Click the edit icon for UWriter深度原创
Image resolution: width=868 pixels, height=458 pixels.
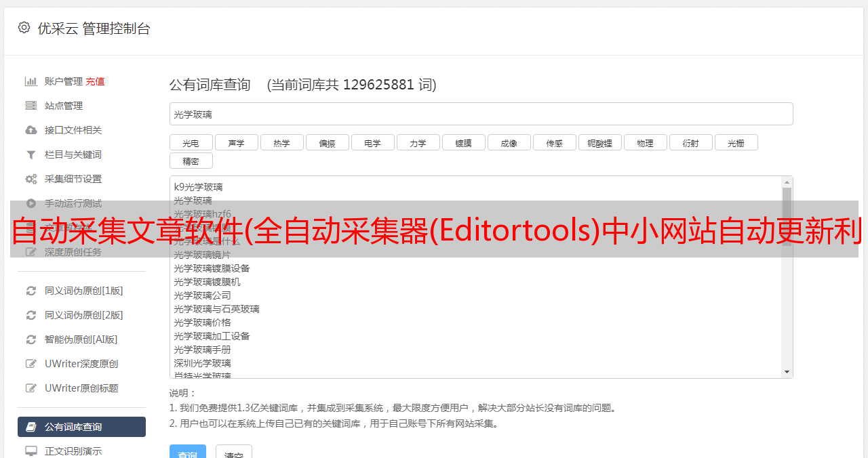(x=31, y=364)
